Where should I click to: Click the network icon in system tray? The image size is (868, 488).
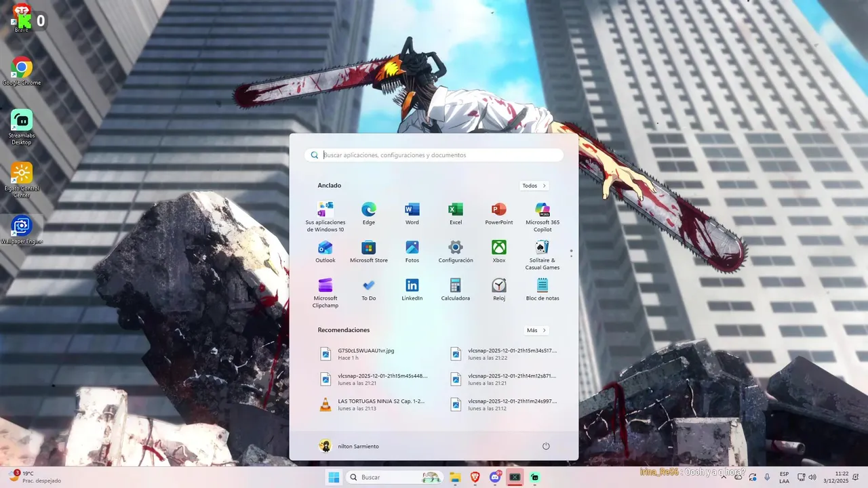pos(801,477)
